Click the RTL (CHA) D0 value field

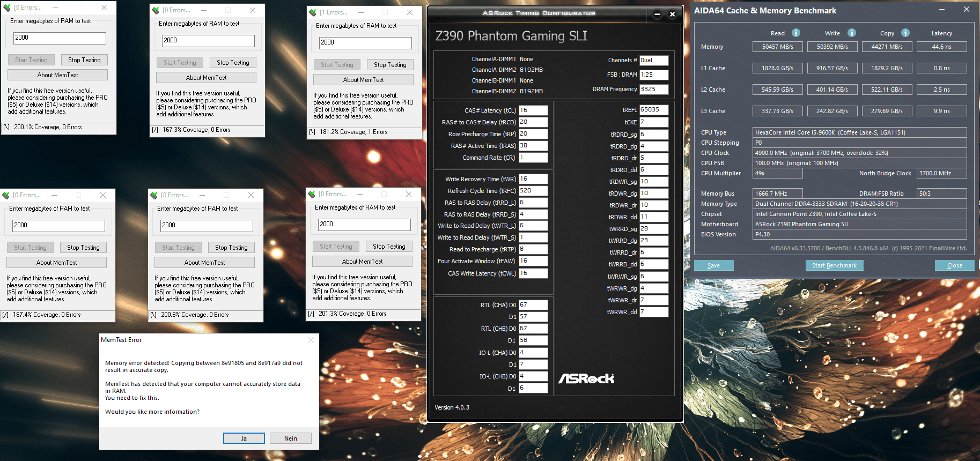click(x=533, y=305)
